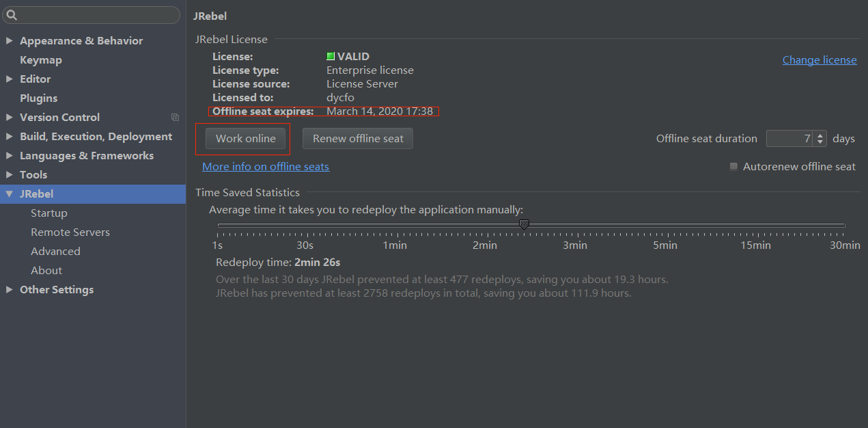
Task: Click the Renew offline seat button
Action: [358, 139]
